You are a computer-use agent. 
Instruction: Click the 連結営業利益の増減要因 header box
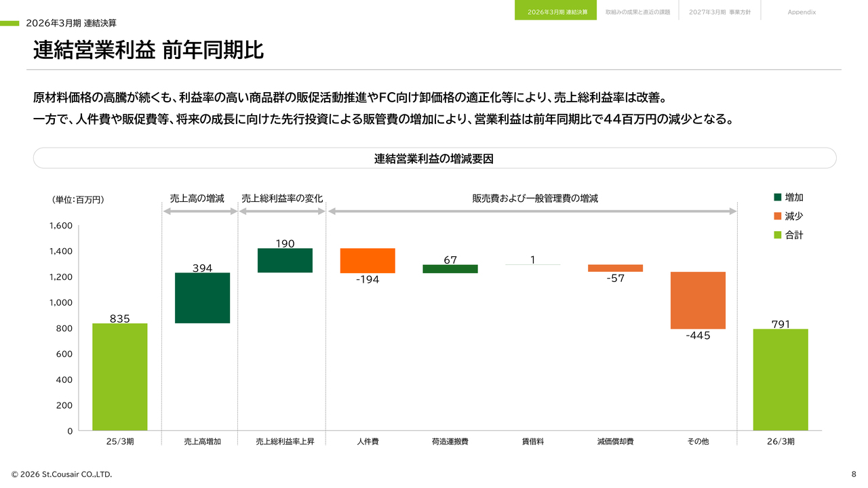tap(435, 158)
